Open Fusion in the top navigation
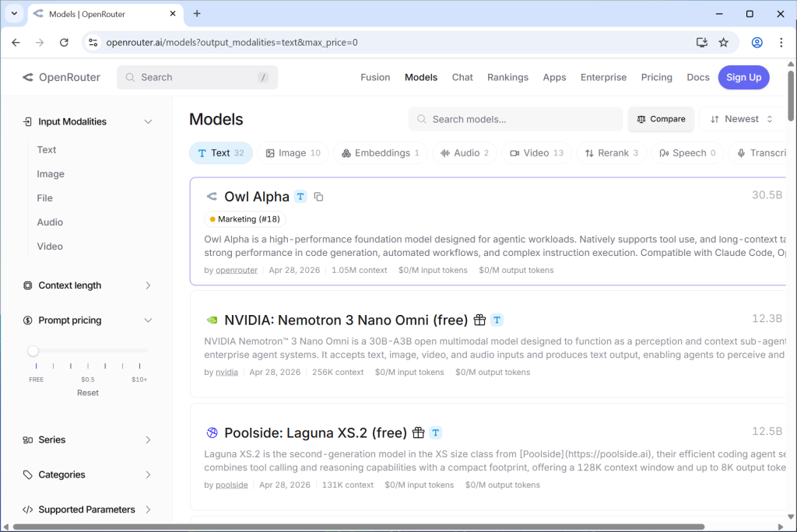 point(375,77)
